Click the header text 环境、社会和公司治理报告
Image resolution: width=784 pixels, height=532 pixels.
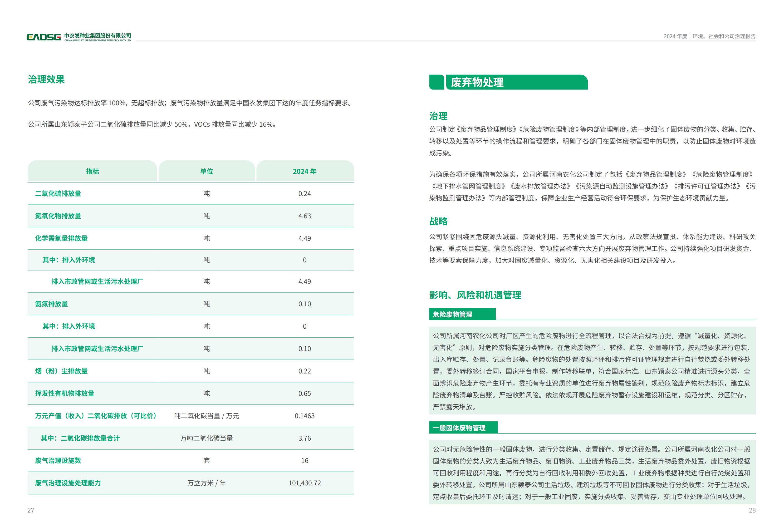click(x=724, y=36)
